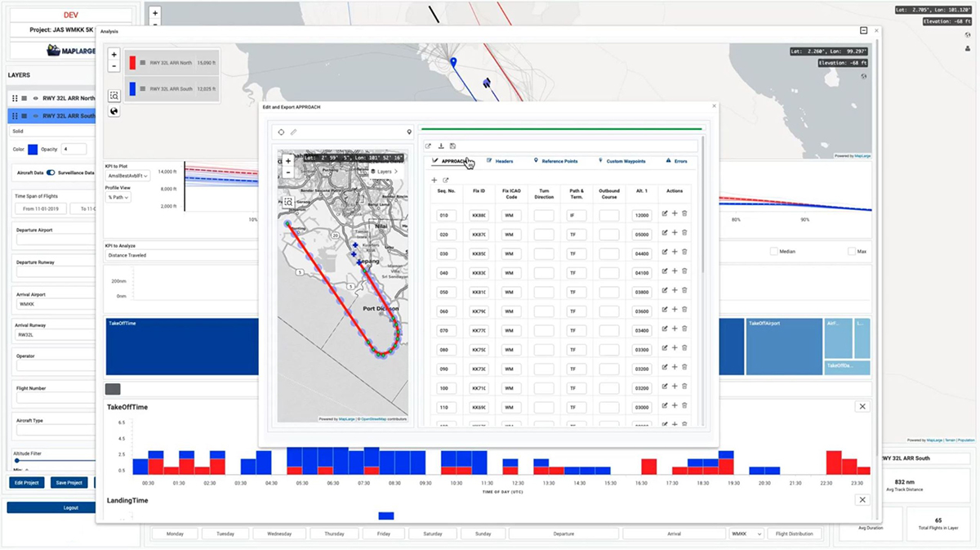Click the Save Project button
Screen dimensions: 980x550
[69, 482]
